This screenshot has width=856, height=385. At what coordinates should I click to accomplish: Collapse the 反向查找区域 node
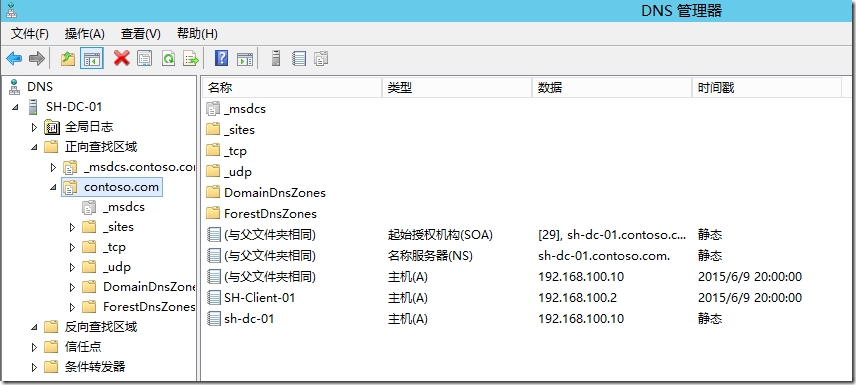[x=34, y=327]
